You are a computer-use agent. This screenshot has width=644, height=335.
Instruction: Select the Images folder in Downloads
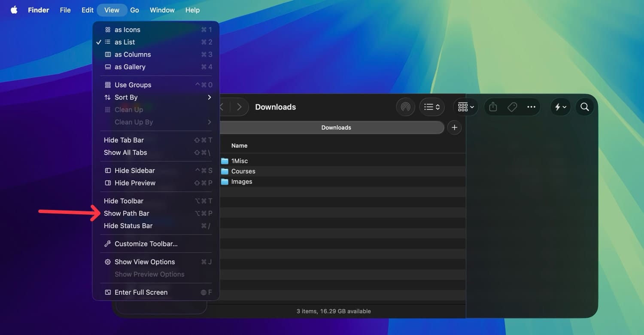pos(242,181)
